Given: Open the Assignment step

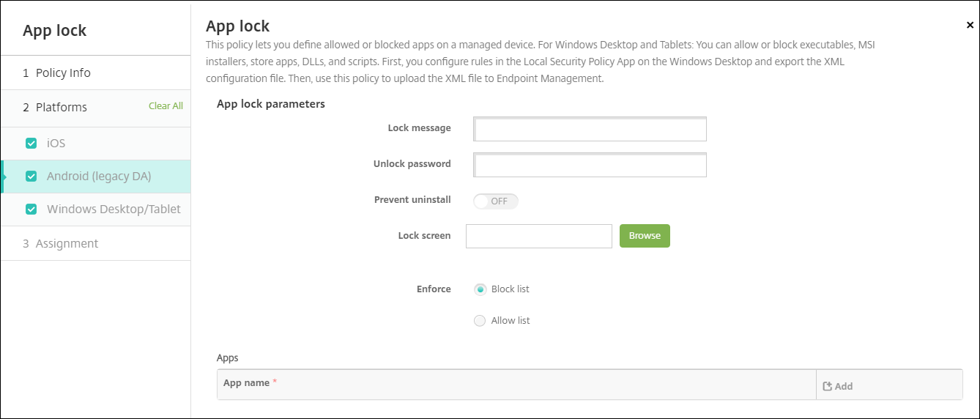Looking at the screenshot, I should tap(66, 243).
